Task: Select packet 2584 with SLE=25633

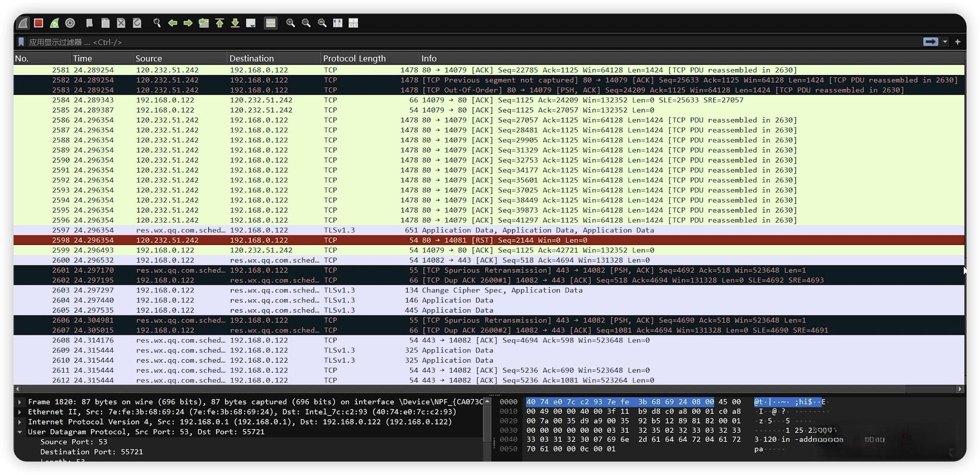Action: 489,100
